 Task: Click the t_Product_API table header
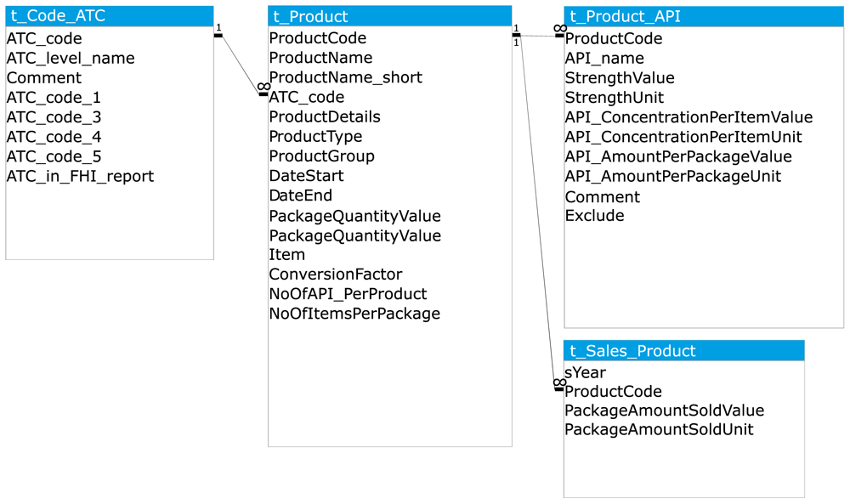coord(704,16)
